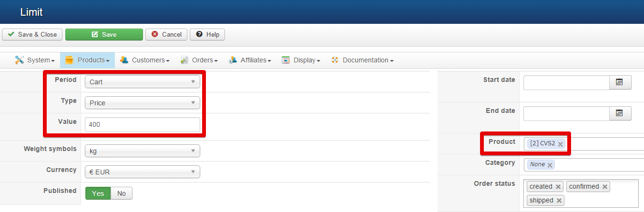Click the Save & Close button
The image size is (644, 212).
pyautogui.click(x=32, y=34)
